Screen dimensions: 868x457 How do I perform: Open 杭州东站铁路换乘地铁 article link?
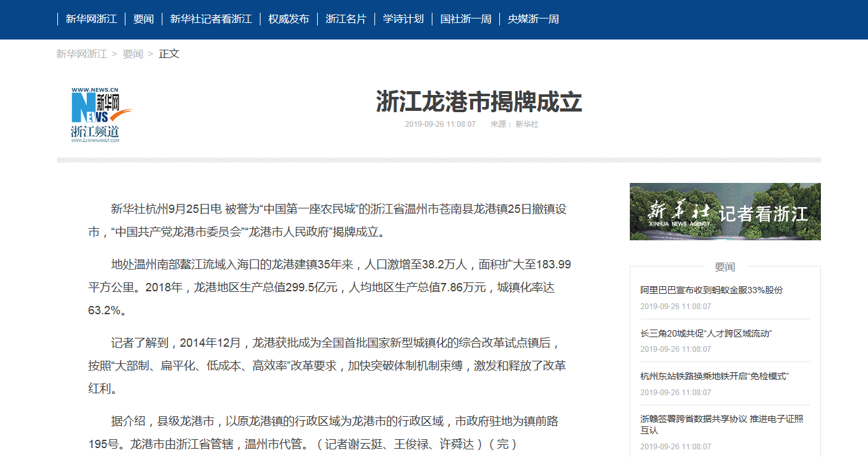714,377
